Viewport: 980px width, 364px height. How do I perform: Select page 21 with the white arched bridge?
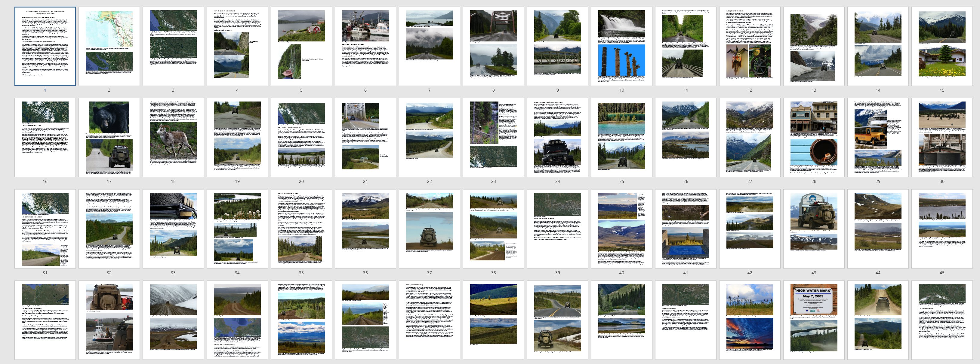(x=365, y=137)
